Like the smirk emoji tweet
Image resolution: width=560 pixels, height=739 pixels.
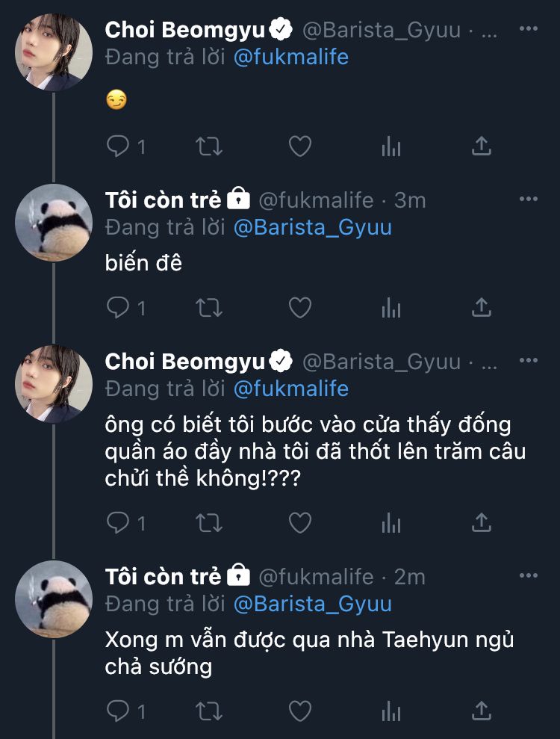point(299,146)
